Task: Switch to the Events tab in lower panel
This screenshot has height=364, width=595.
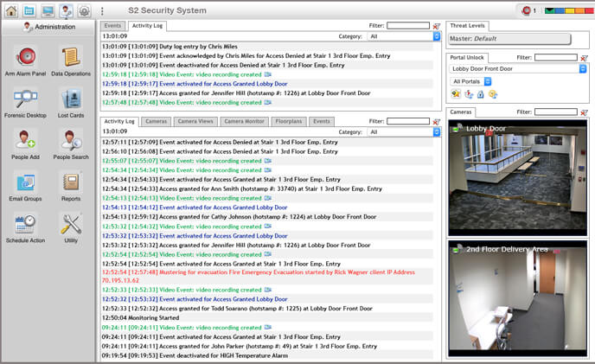Action: 322,121
